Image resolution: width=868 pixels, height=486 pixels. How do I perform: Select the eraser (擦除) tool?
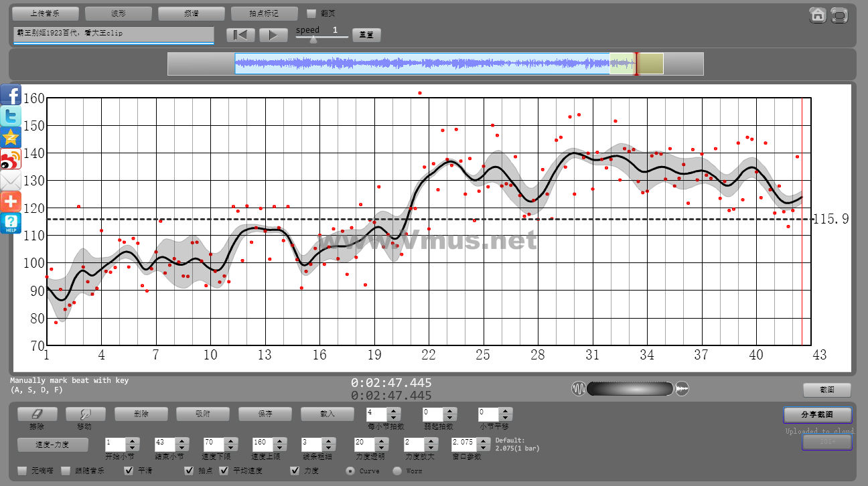pyautogui.click(x=38, y=414)
